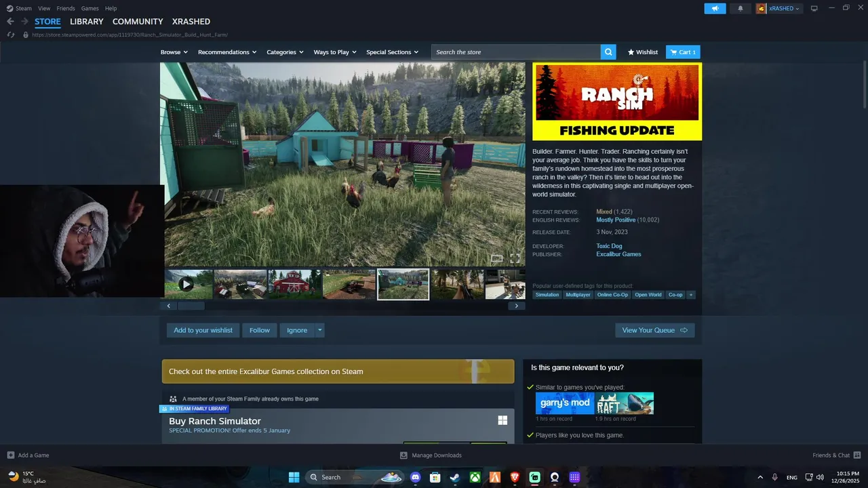The height and width of the screenshot is (488, 868).
Task: Click the browser back arrow
Action: pos(10,22)
